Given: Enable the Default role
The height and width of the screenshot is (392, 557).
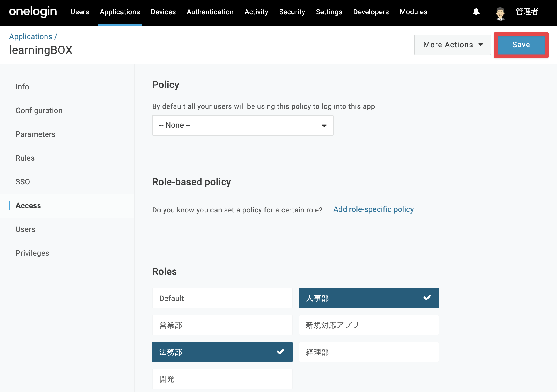Looking at the screenshot, I should pos(222,298).
